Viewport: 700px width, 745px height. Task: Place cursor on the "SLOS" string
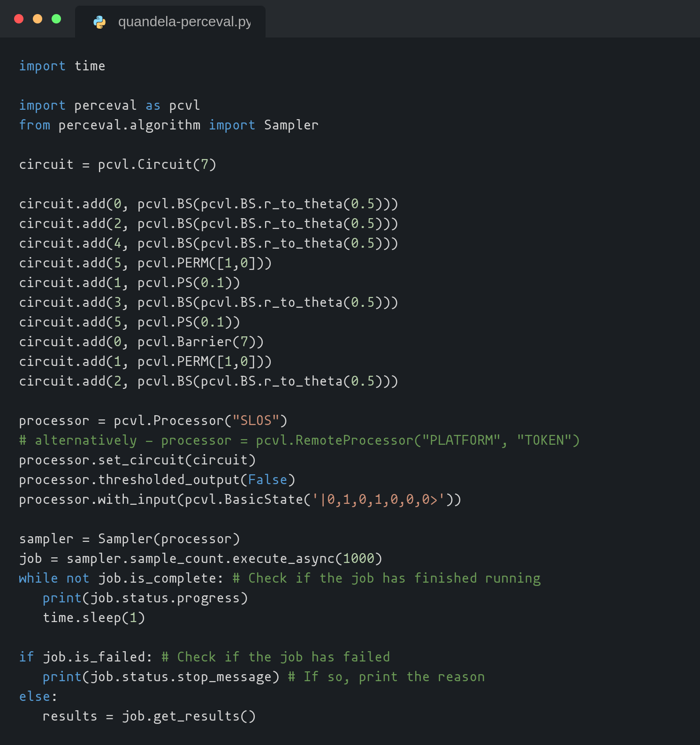[x=256, y=420]
